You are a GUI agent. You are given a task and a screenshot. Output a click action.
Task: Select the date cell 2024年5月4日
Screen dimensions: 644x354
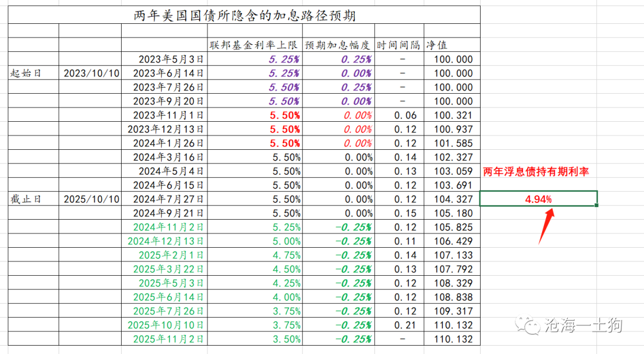165,171
